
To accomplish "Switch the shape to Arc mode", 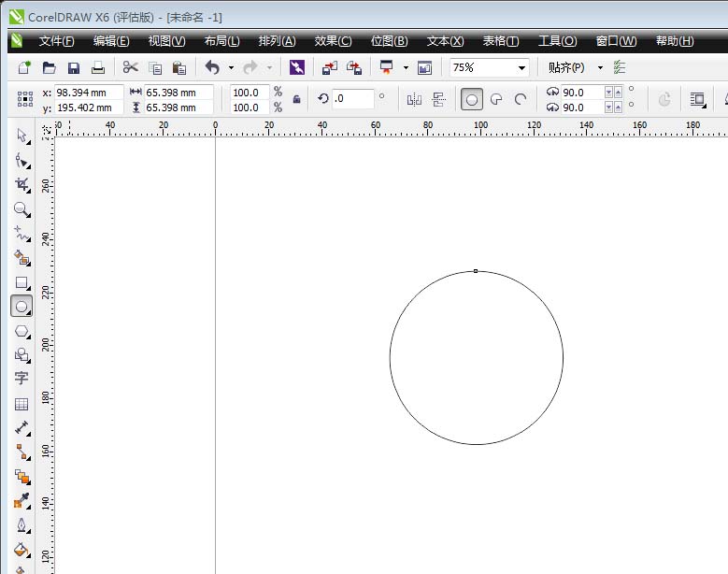I will (521, 99).
